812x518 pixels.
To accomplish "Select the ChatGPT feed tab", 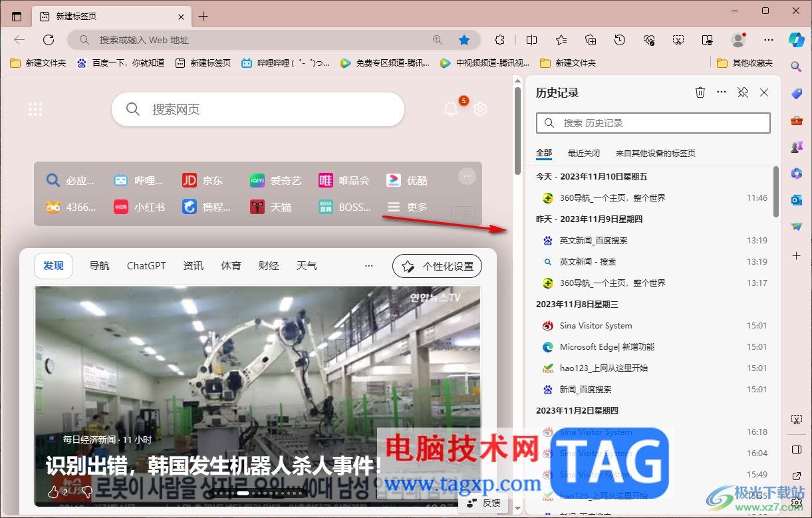I will 146,265.
